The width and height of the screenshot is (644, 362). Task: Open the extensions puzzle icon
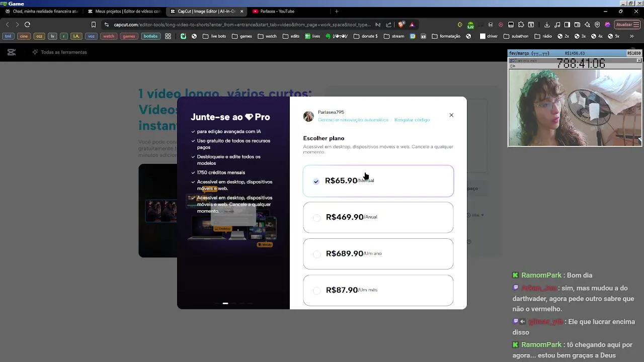point(521,25)
